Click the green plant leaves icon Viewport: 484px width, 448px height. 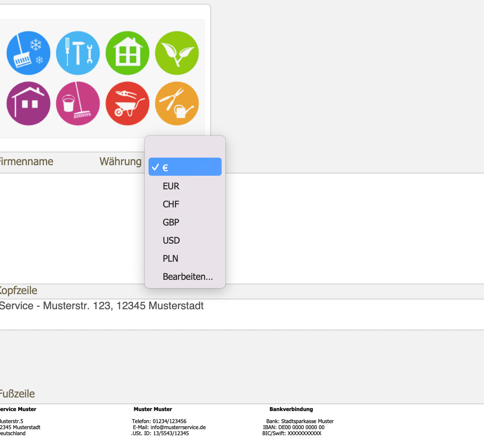point(177,53)
